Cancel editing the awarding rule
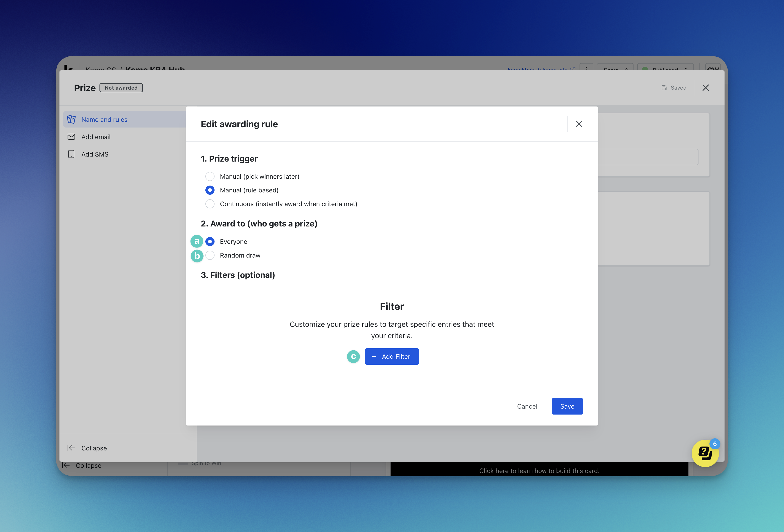The height and width of the screenshot is (532, 784). coord(527,406)
